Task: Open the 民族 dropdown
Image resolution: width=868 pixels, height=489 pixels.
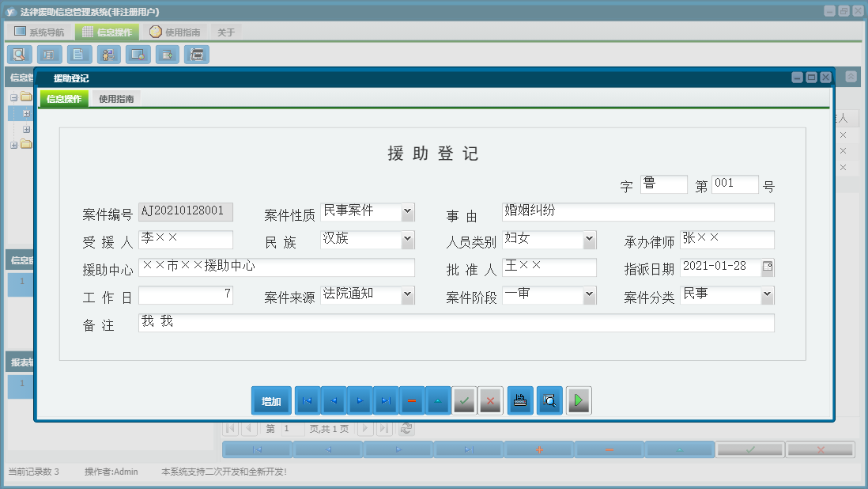Action: pos(407,239)
